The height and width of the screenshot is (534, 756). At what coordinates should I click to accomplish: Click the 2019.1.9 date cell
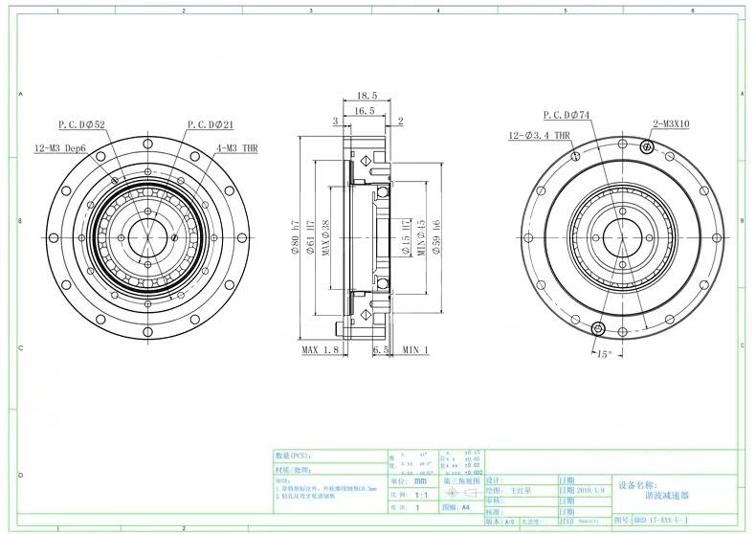(x=592, y=489)
